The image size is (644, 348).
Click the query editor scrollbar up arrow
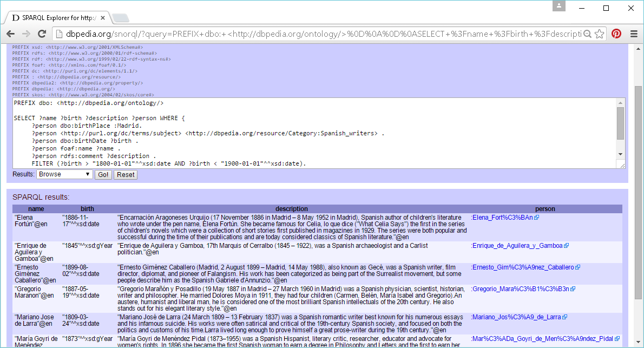coord(620,103)
